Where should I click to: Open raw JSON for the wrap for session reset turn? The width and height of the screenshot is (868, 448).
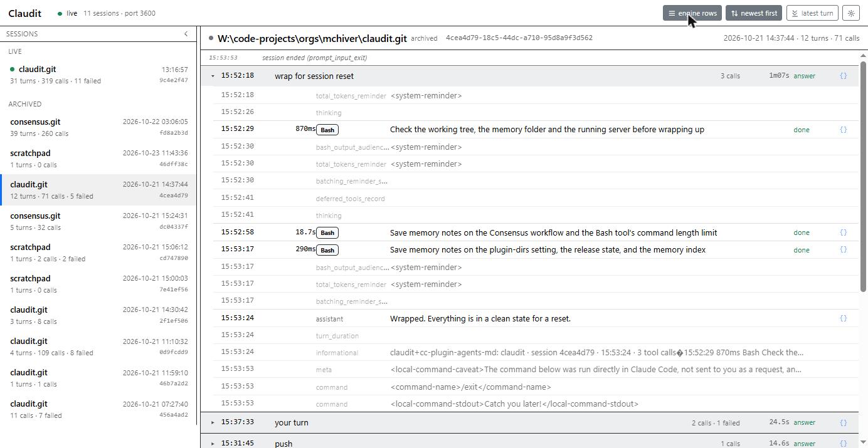(843, 76)
